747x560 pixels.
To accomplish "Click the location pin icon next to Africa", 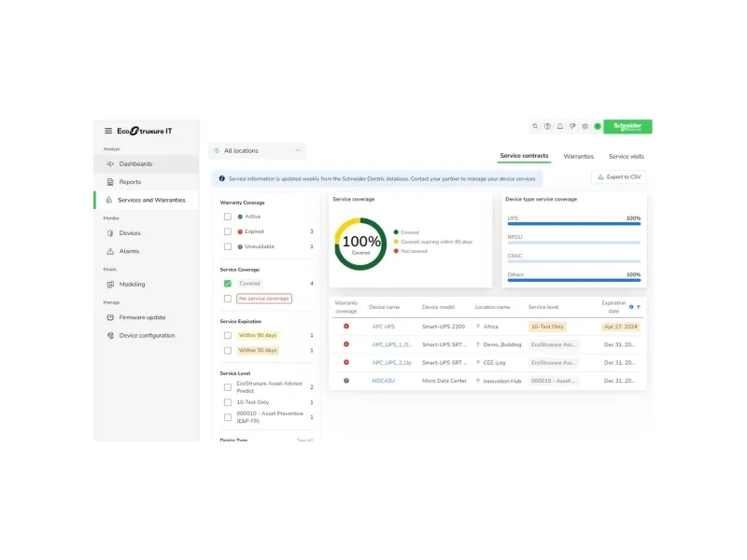I will tap(478, 326).
